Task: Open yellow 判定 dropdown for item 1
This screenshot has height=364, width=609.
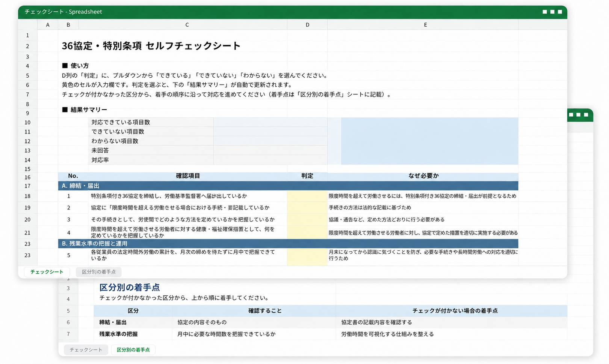Action: click(307, 196)
